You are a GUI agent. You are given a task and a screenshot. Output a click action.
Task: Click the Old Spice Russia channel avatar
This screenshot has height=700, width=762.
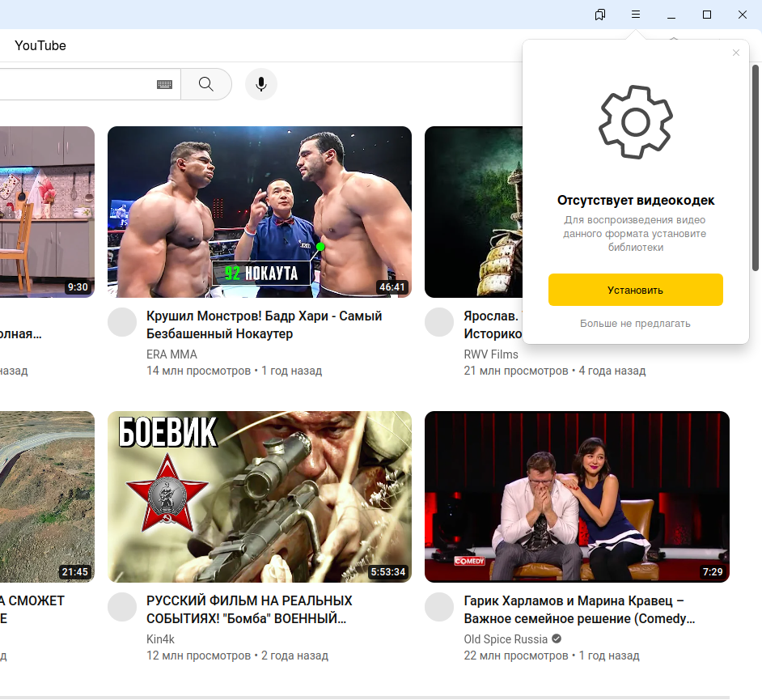[x=439, y=607]
